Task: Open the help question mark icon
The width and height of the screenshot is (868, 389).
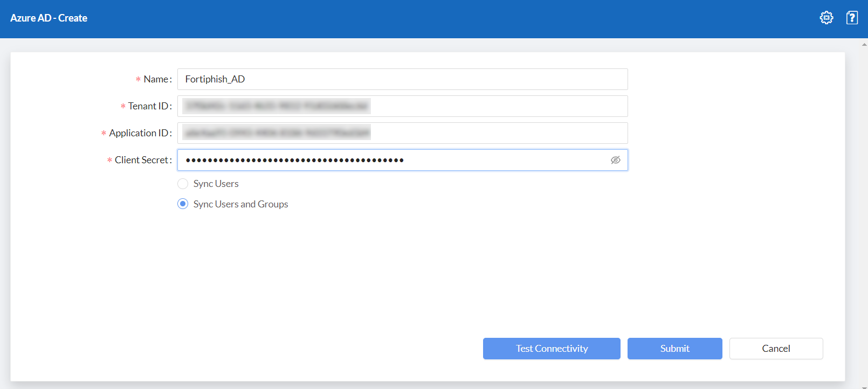Action: 852,18
